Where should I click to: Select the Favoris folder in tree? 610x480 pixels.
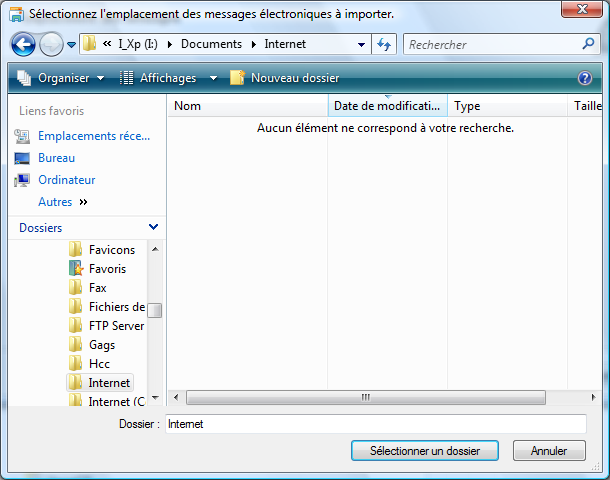click(107, 269)
